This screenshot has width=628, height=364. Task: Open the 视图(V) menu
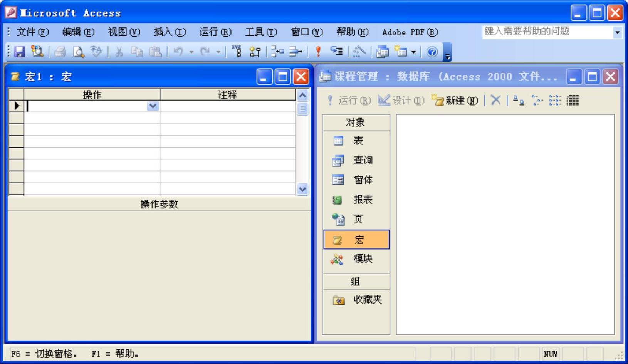click(124, 32)
